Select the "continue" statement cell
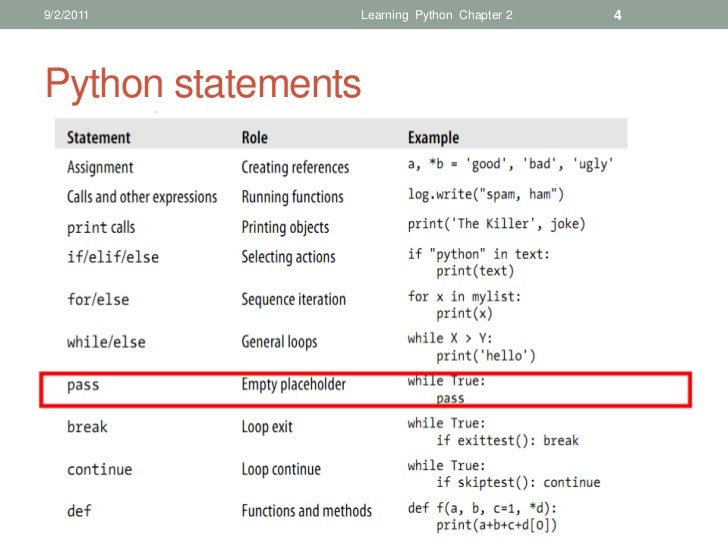The width and height of the screenshot is (728, 546). click(x=99, y=469)
